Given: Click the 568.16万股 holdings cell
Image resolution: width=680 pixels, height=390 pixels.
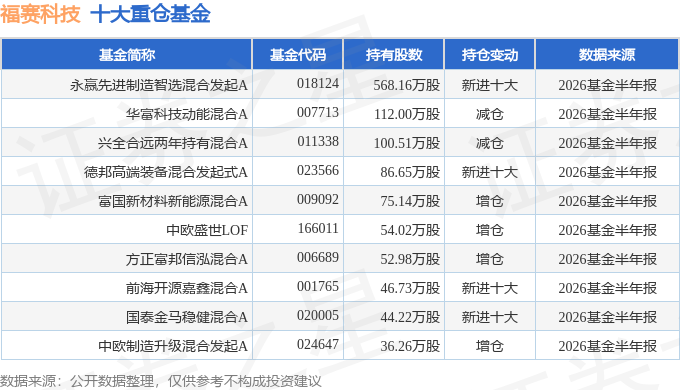Looking at the screenshot, I should tap(407, 85).
